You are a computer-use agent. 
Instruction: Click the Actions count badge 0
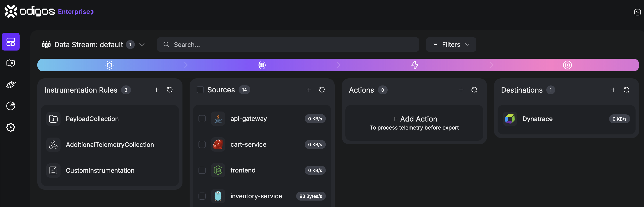pyautogui.click(x=383, y=90)
